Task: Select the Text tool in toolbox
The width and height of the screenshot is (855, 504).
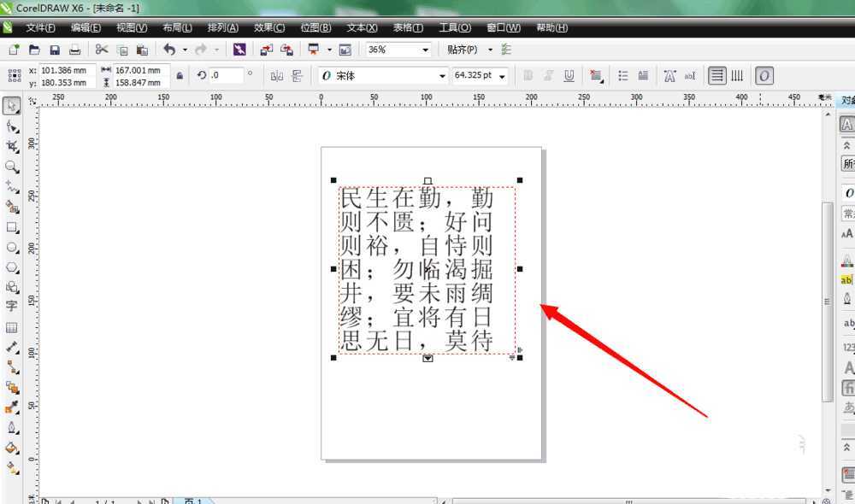Action: pos(12,306)
